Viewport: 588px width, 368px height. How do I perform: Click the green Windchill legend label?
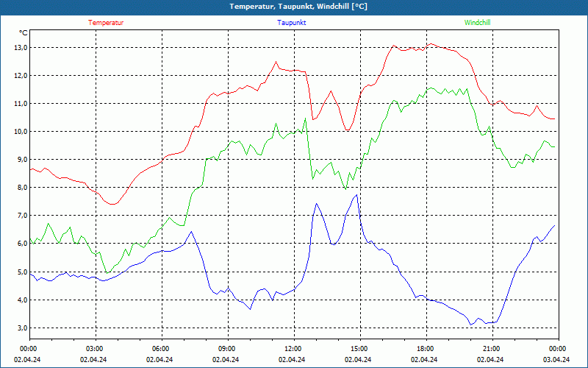click(477, 23)
